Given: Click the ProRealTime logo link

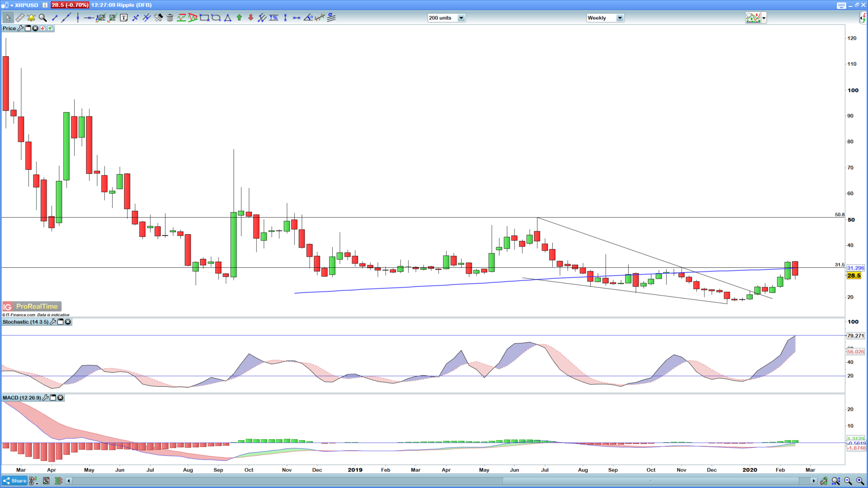Looking at the screenshot, I should click(32, 306).
